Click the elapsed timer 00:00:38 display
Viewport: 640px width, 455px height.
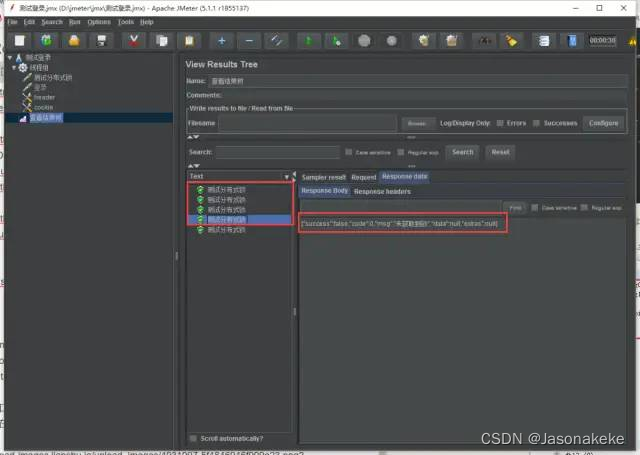[x=602, y=40]
